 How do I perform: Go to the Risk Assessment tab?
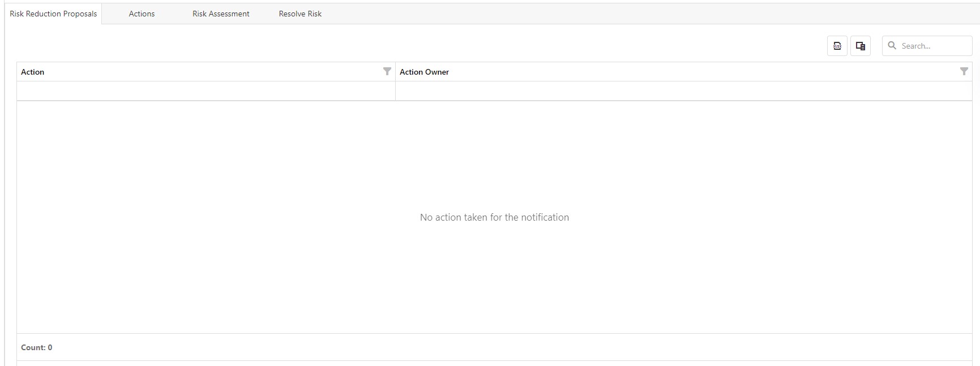coord(221,14)
